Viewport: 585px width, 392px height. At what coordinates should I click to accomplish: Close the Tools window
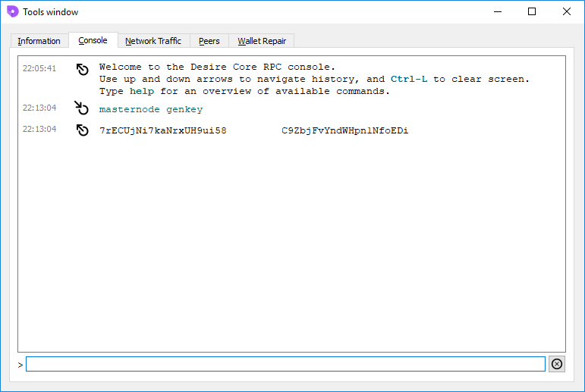click(566, 11)
